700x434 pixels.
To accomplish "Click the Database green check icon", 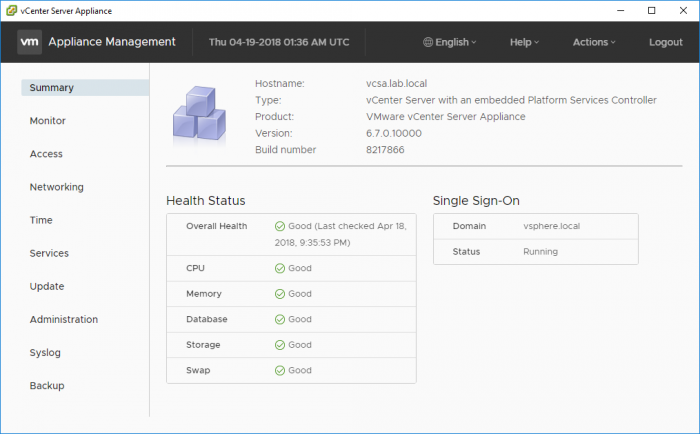I will click(280, 319).
